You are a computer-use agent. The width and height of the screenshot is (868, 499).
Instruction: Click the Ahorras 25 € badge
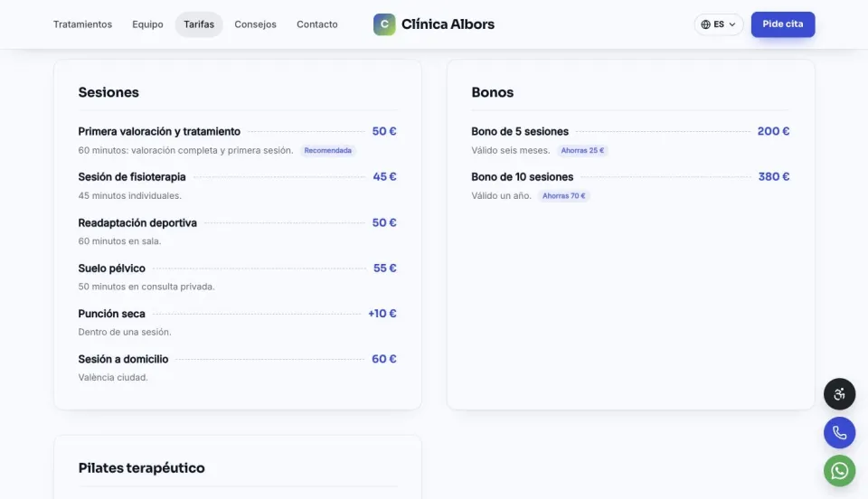(582, 150)
